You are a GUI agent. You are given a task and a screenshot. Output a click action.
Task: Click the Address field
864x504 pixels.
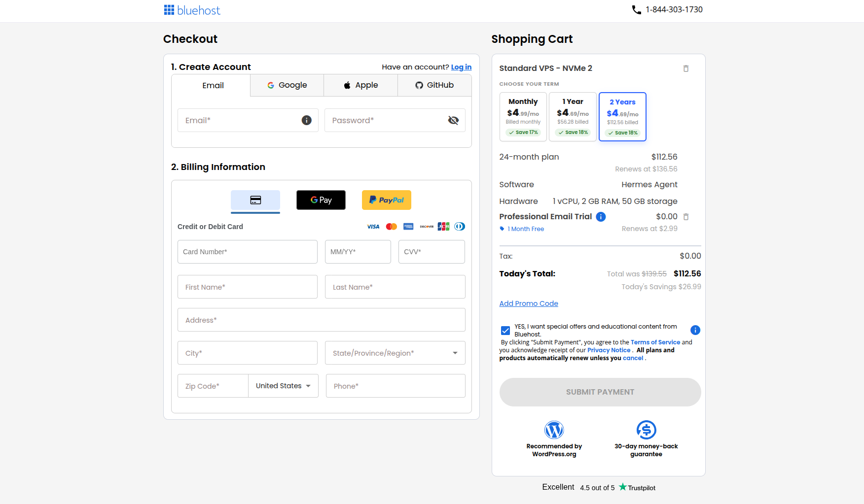pyautogui.click(x=322, y=320)
